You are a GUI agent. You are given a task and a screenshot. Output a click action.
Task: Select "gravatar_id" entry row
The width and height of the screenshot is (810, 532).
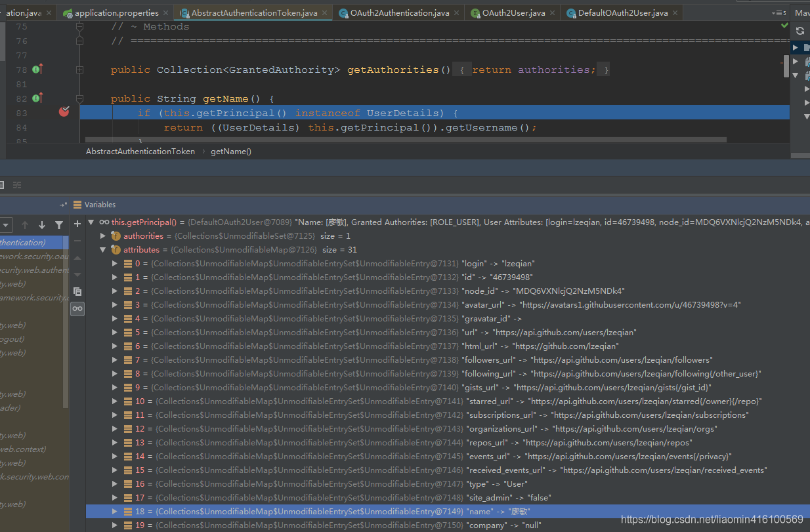tap(448, 318)
